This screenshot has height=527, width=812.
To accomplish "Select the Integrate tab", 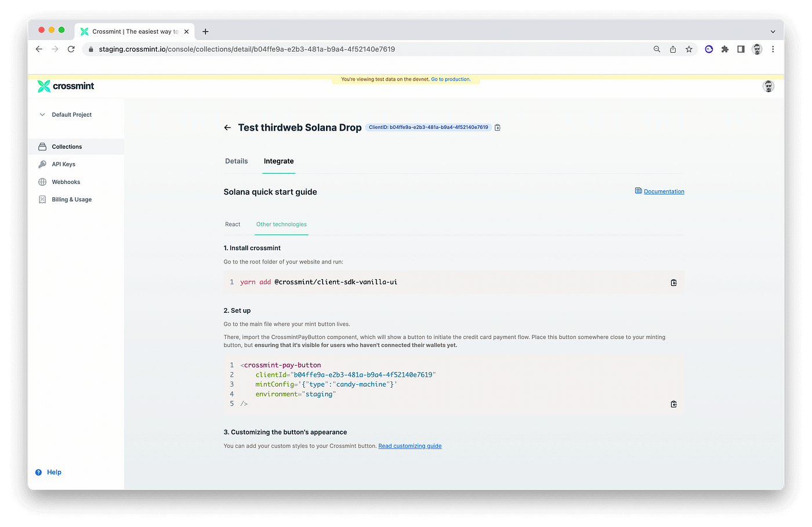I will [279, 161].
